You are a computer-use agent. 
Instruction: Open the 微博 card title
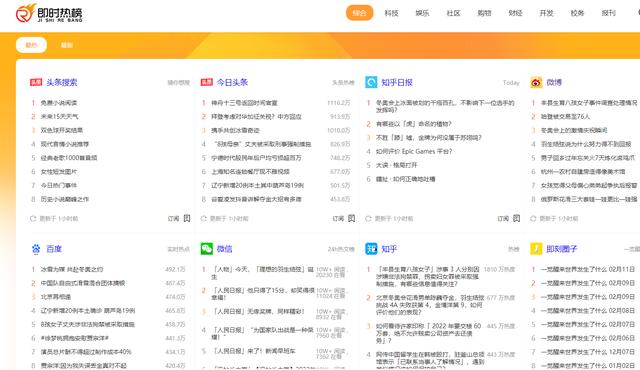point(554,82)
